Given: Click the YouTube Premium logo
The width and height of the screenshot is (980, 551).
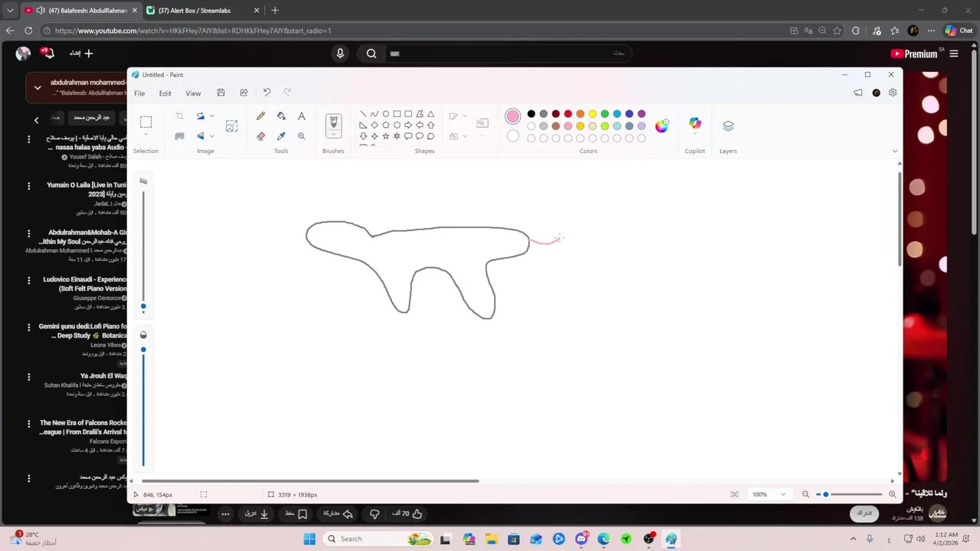Looking at the screenshot, I should (x=914, y=54).
